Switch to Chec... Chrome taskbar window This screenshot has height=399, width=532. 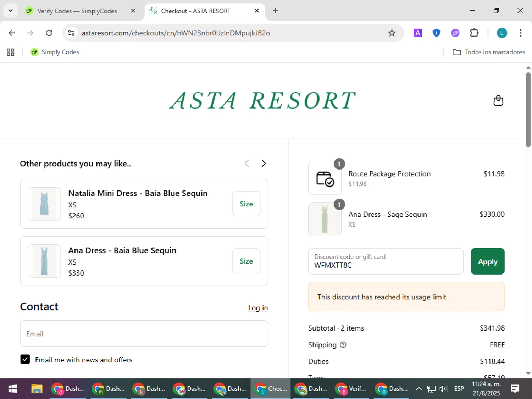(271, 389)
